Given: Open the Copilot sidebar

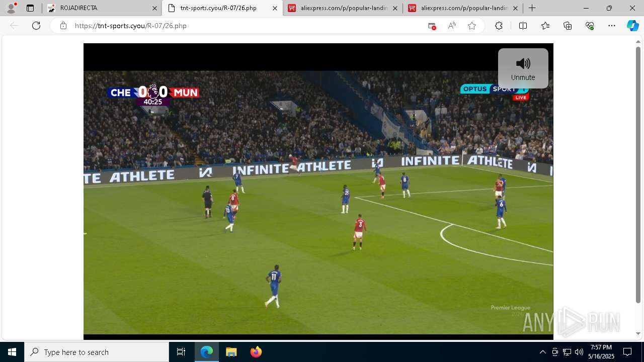Looking at the screenshot, I should [x=632, y=26].
